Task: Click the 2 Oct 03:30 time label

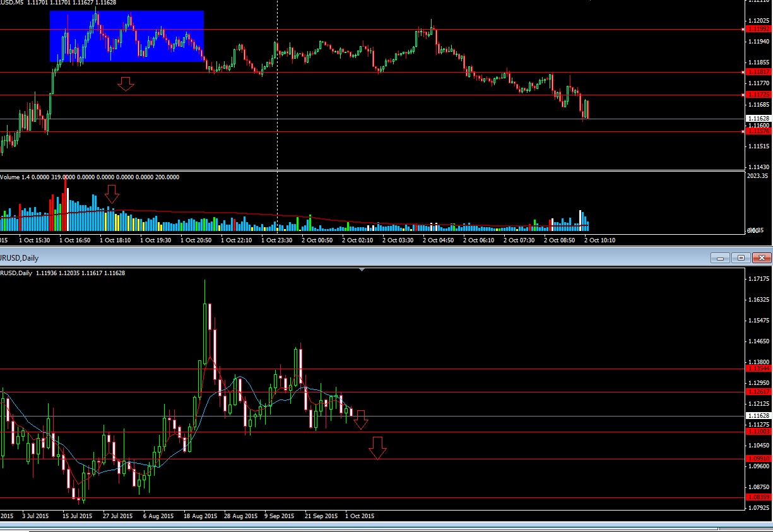Action: click(398, 240)
